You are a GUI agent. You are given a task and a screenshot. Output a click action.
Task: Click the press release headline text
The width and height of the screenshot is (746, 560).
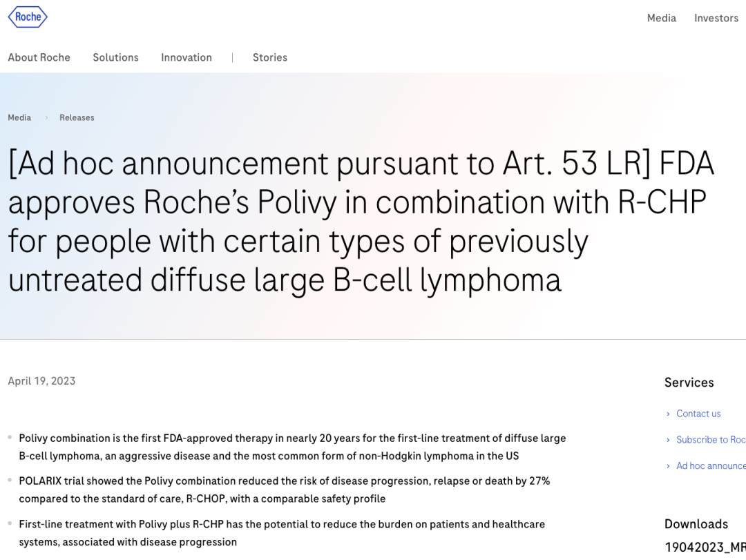(361, 222)
